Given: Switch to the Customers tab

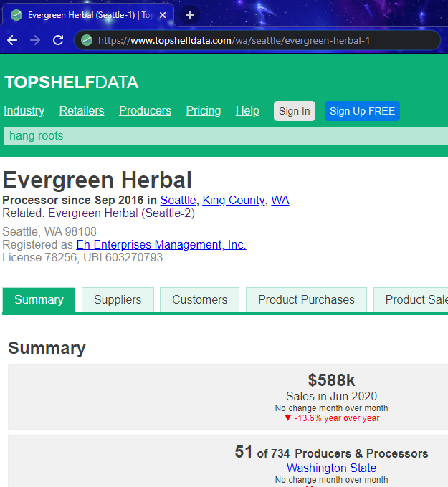Looking at the screenshot, I should [x=199, y=299].
